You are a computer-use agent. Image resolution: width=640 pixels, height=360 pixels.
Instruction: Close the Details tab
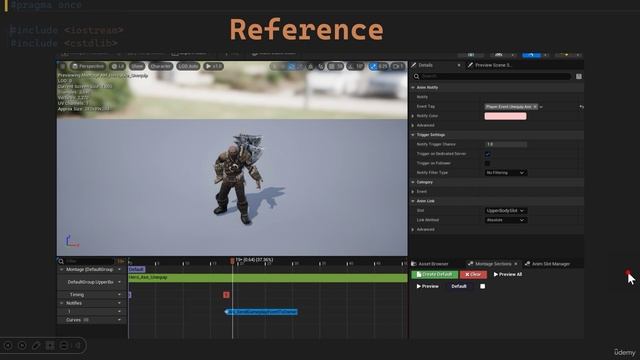pos(459,65)
